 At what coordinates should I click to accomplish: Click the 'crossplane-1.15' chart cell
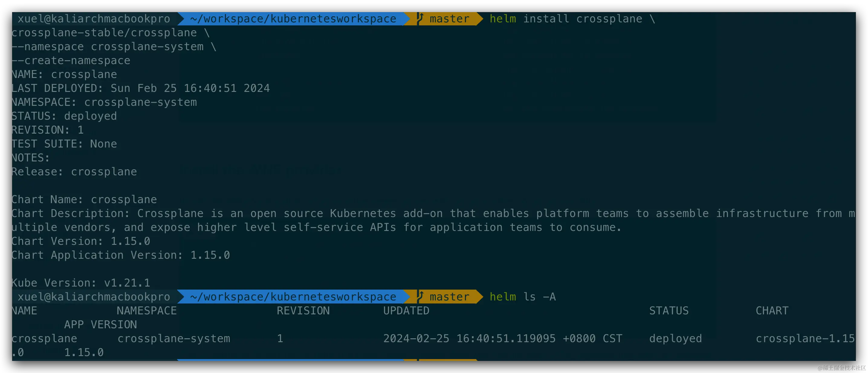point(805,338)
